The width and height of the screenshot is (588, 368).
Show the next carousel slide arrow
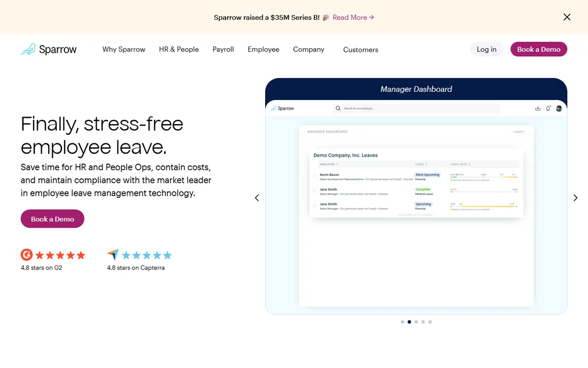pyautogui.click(x=575, y=198)
